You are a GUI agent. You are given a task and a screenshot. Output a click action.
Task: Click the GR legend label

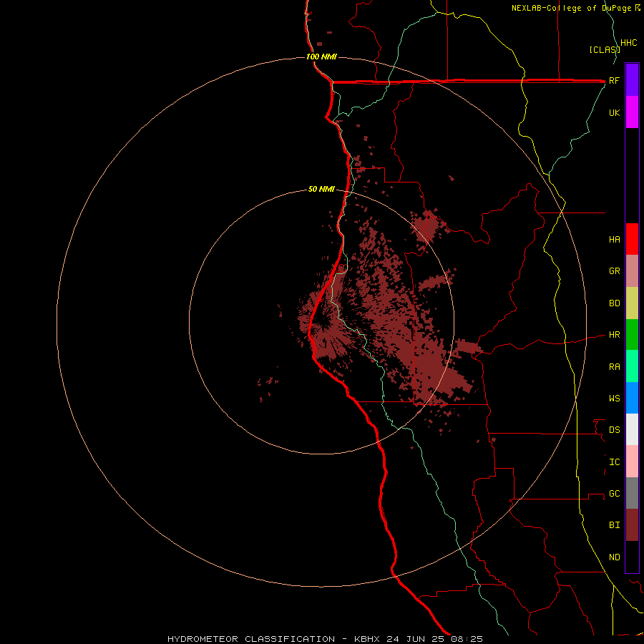click(614, 271)
